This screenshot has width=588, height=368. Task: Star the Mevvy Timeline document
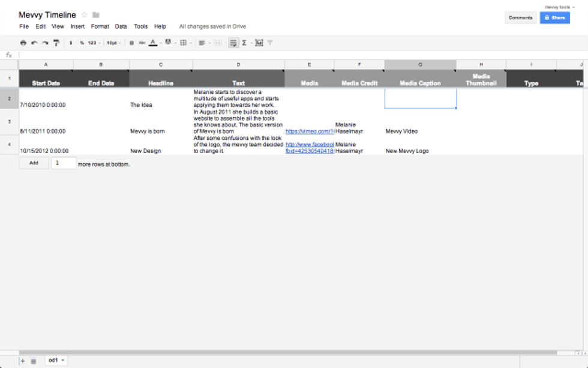(84, 15)
